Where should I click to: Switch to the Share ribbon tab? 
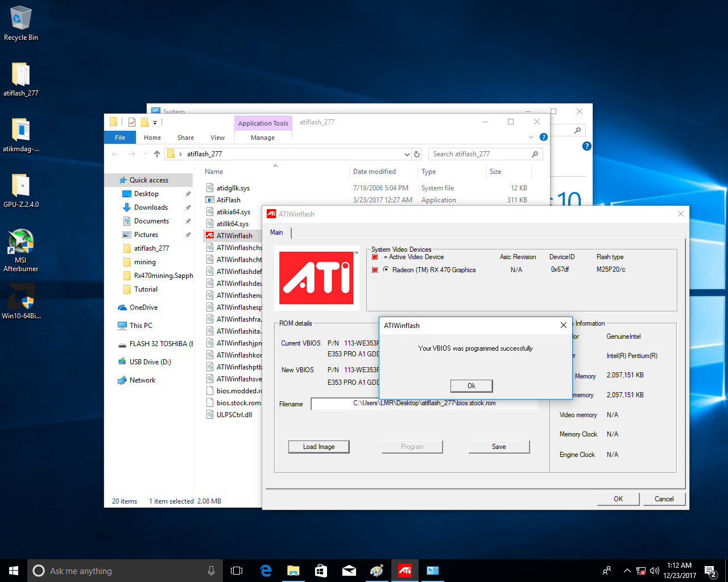[x=185, y=138]
